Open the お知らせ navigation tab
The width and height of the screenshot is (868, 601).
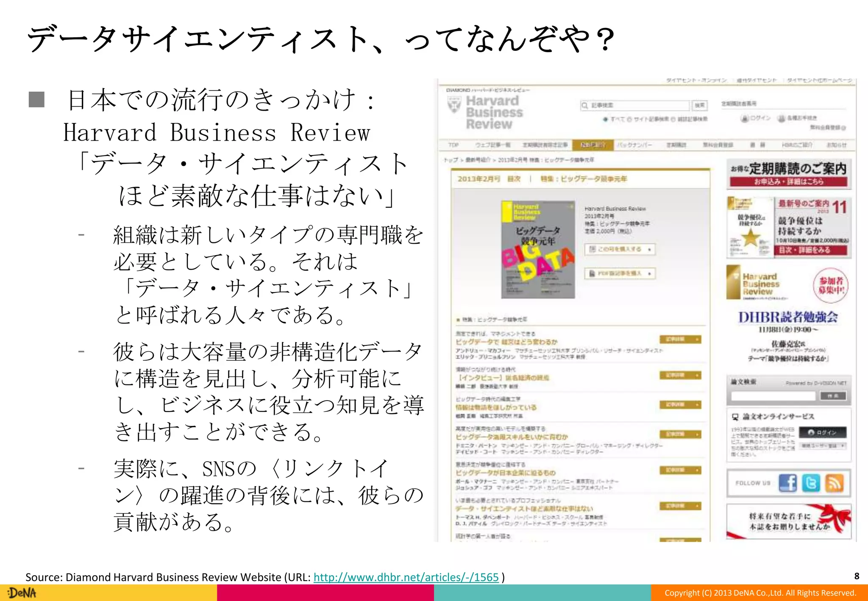(837, 145)
